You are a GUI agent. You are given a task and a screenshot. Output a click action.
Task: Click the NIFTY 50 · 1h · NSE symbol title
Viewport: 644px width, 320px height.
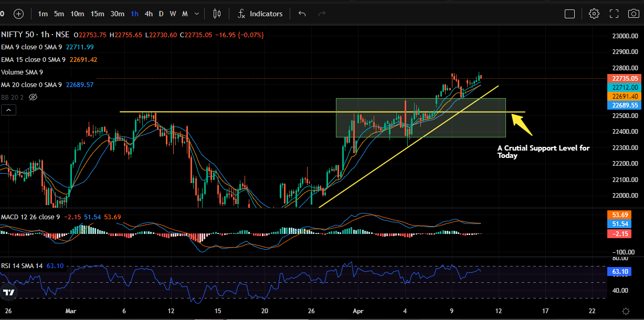click(x=36, y=35)
